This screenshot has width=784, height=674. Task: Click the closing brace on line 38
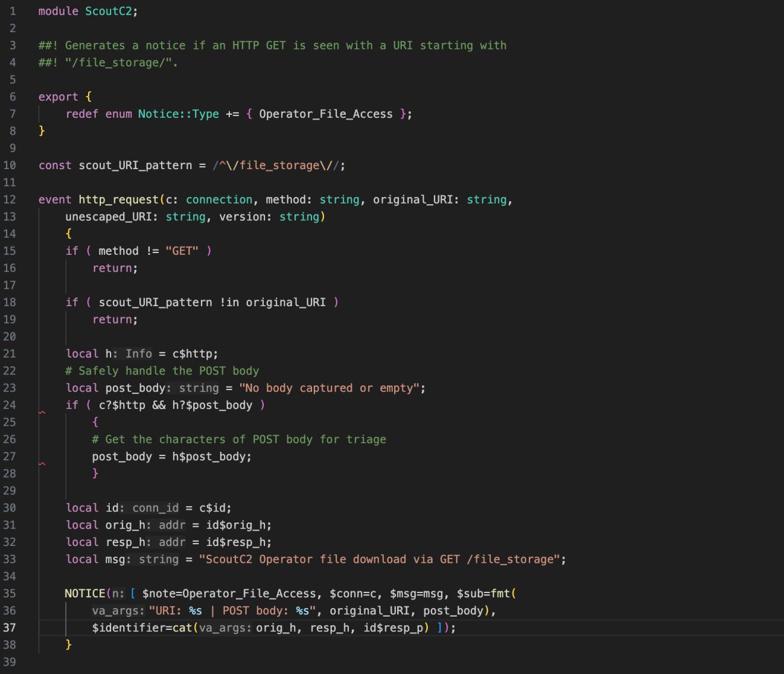pos(69,644)
